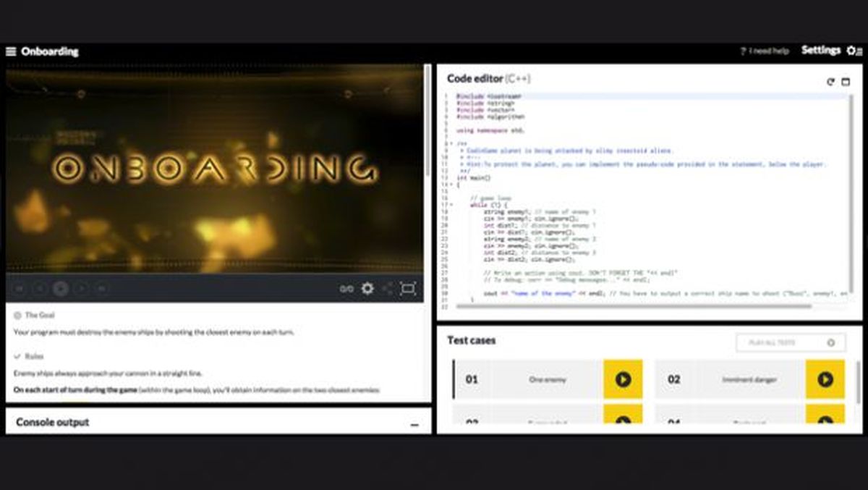Click the Settings label in the top bar

click(820, 51)
